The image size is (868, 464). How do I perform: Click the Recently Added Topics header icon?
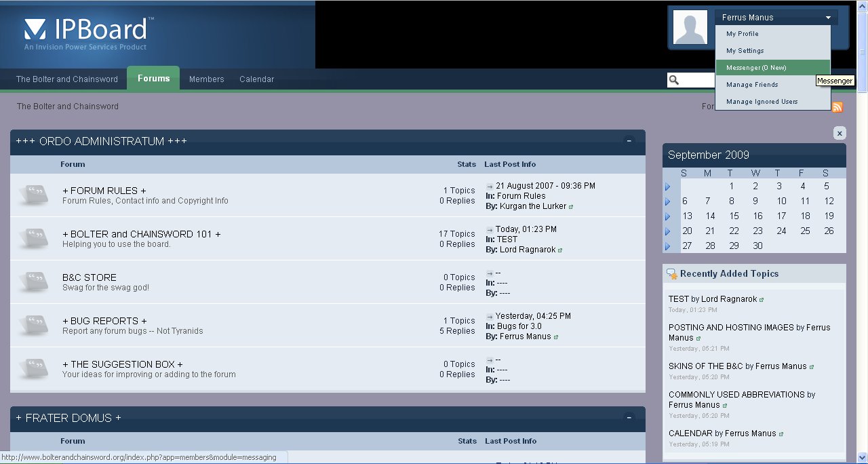[x=672, y=274]
